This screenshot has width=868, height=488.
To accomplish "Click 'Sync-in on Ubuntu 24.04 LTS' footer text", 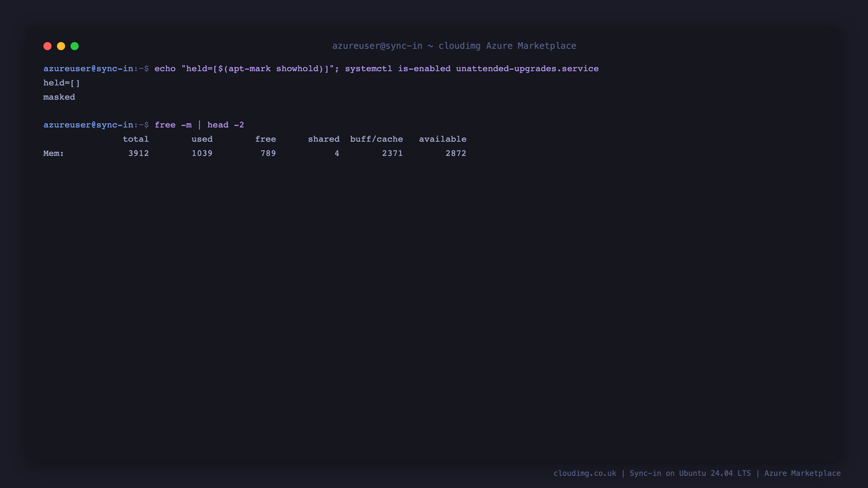I will 690,473.
